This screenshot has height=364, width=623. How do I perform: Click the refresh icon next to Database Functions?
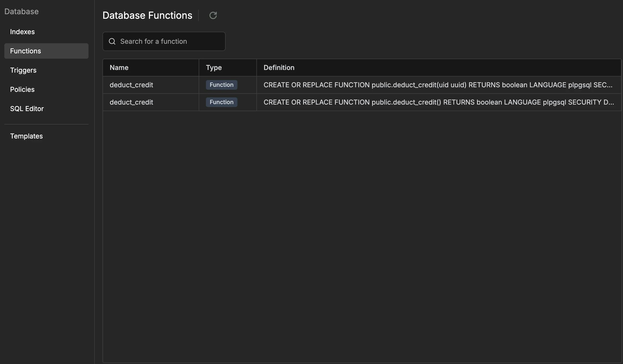coord(213,15)
